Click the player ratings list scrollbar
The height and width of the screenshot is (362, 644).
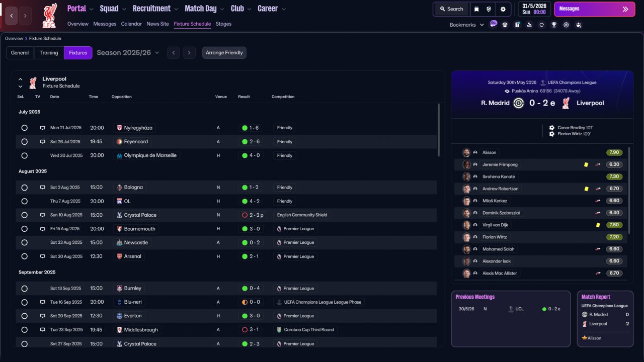(x=629, y=190)
